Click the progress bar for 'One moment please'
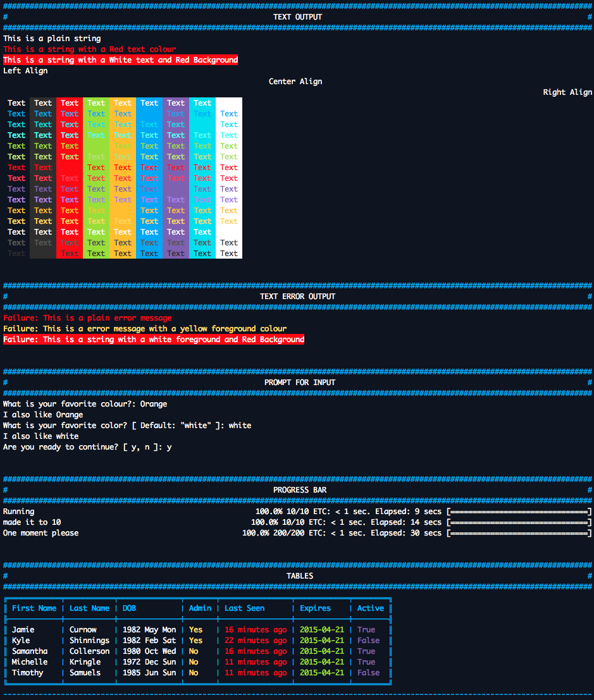This screenshot has width=594, height=700. click(519, 533)
